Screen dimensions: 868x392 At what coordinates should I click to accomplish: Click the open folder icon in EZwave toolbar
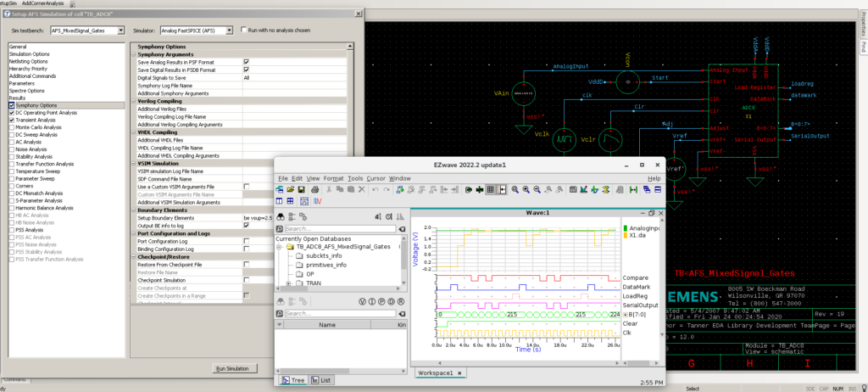[x=291, y=189]
